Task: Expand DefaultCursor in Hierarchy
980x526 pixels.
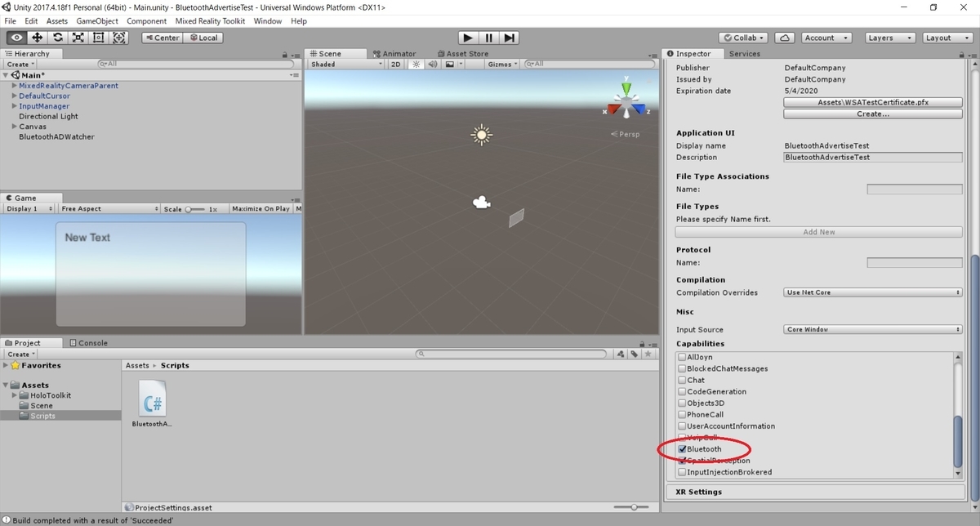Action: [14, 96]
